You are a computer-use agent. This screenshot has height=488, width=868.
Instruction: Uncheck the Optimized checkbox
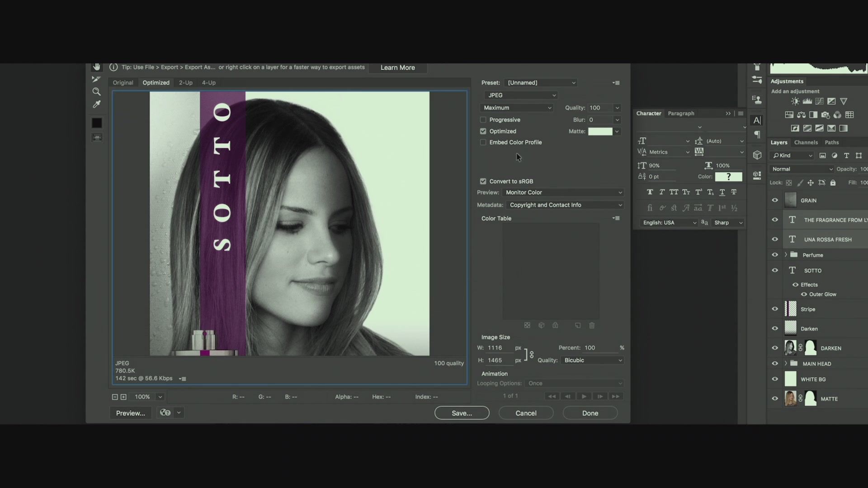point(483,131)
